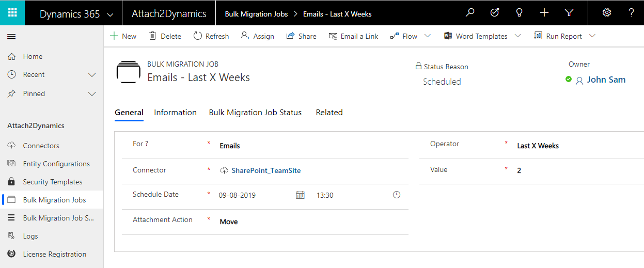
Task: Open the settings gear icon
Action: pyautogui.click(x=607, y=13)
